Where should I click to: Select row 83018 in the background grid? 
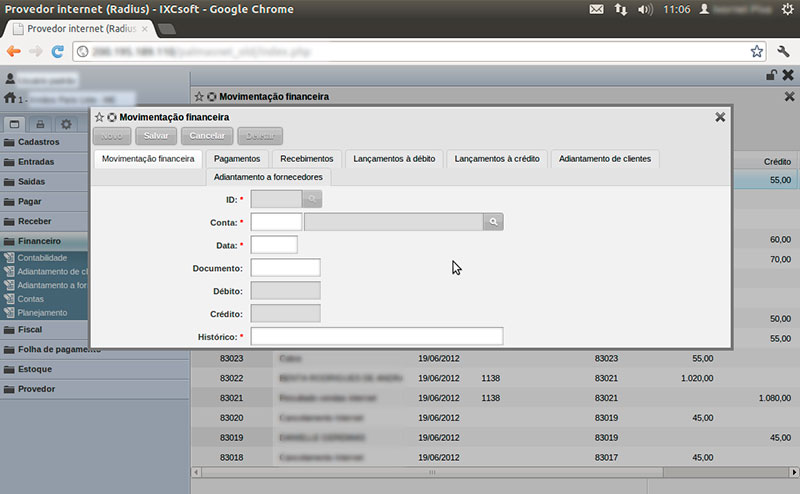(x=495, y=457)
